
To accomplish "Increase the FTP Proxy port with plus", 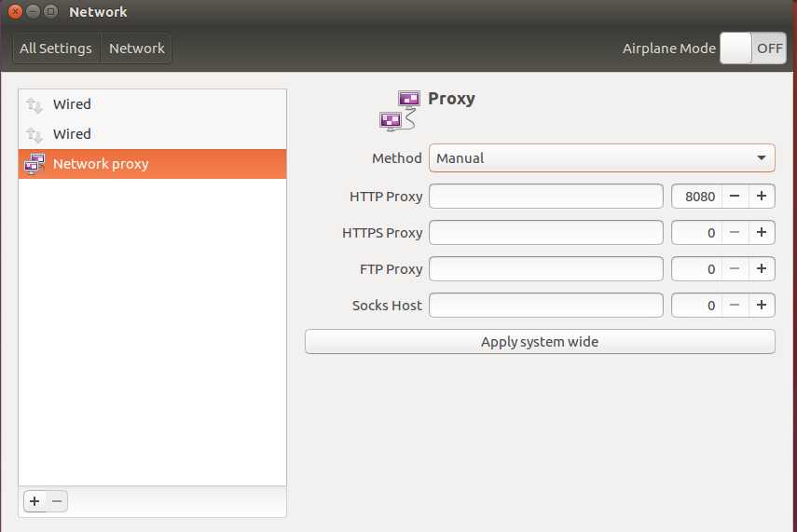I will 762,268.
